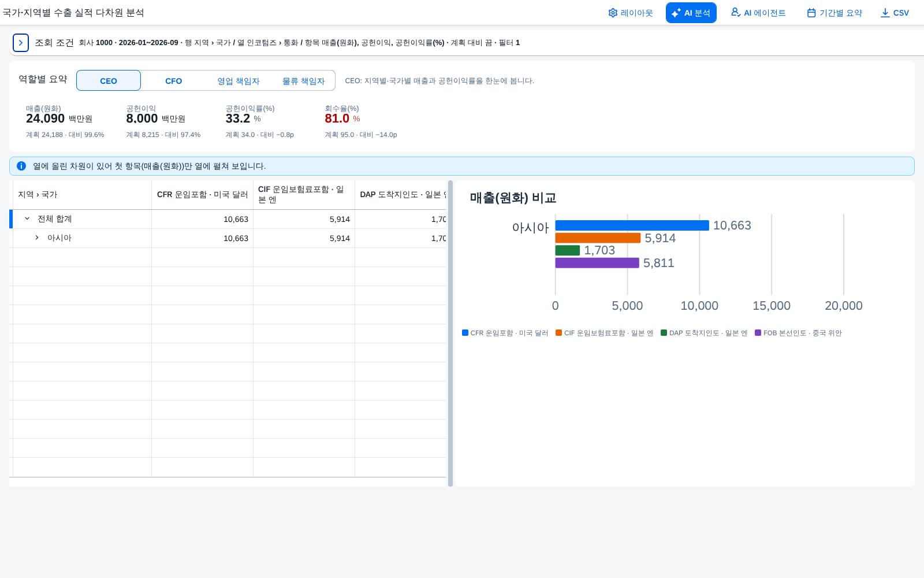Click the CFR 운임포함 · 미국 달러 column header
Viewport: 924px width, 578px height.
[x=202, y=195]
